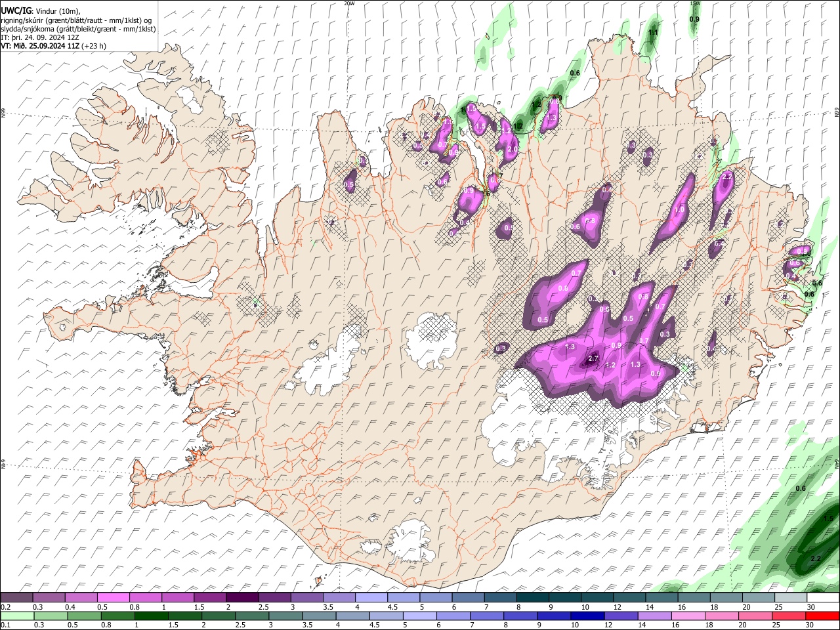The height and width of the screenshot is (630, 840).
Task: Click the '0.1' label in rain legend row
Action: [x=5, y=625]
